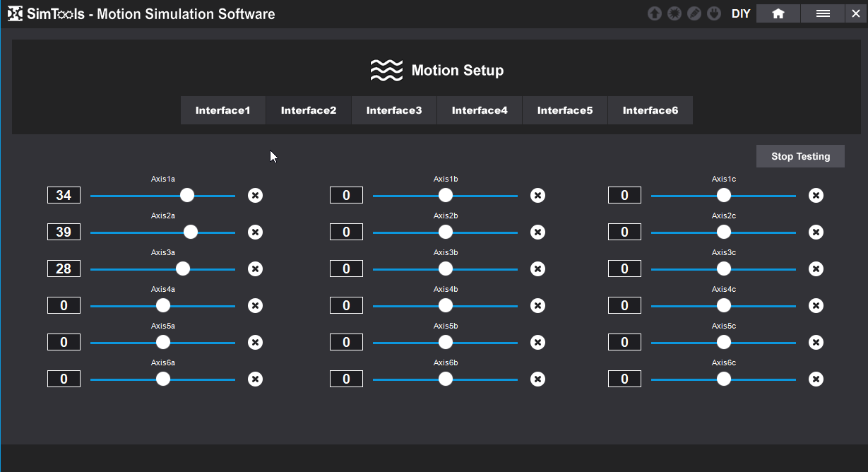Click the Axis2a slider handle
The width and height of the screenshot is (868, 472).
(191, 232)
